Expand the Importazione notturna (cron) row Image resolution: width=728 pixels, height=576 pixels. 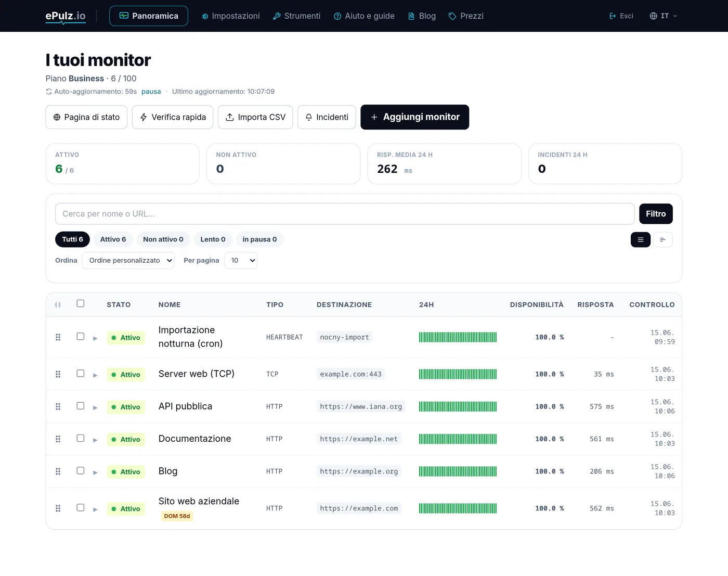pos(95,338)
